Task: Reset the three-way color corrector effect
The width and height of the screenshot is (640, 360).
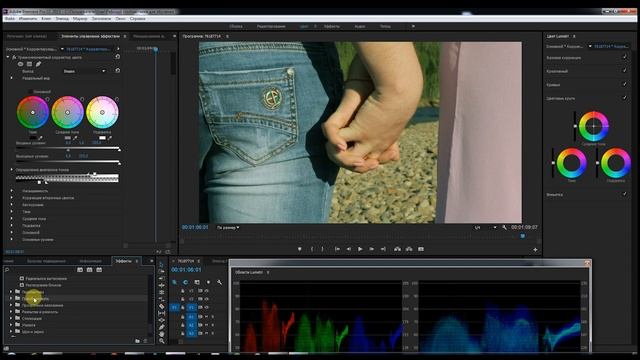Action: click(118, 57)
